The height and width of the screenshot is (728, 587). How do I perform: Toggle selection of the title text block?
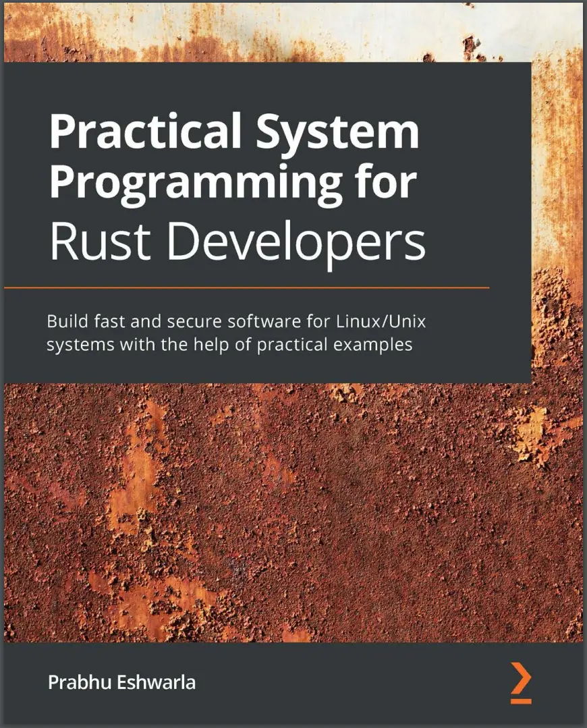[x=236, y=182]
